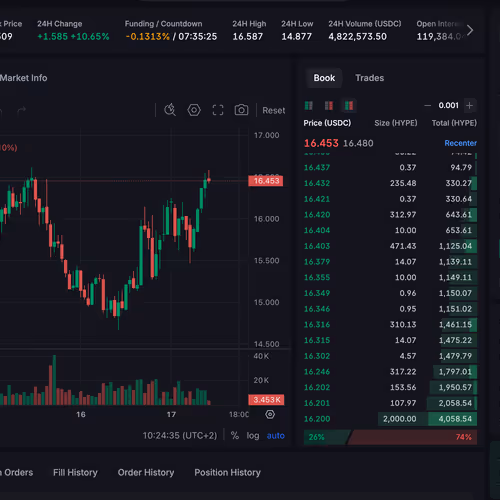
Task: Open the Position History tab
Action: pyautogui.click(x=228, y=472)
